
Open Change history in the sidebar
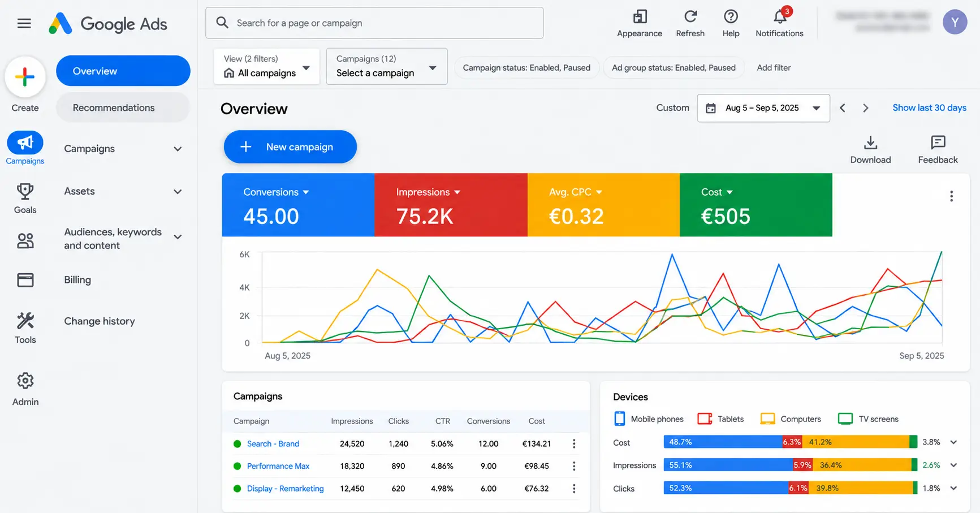click(100, 321)
